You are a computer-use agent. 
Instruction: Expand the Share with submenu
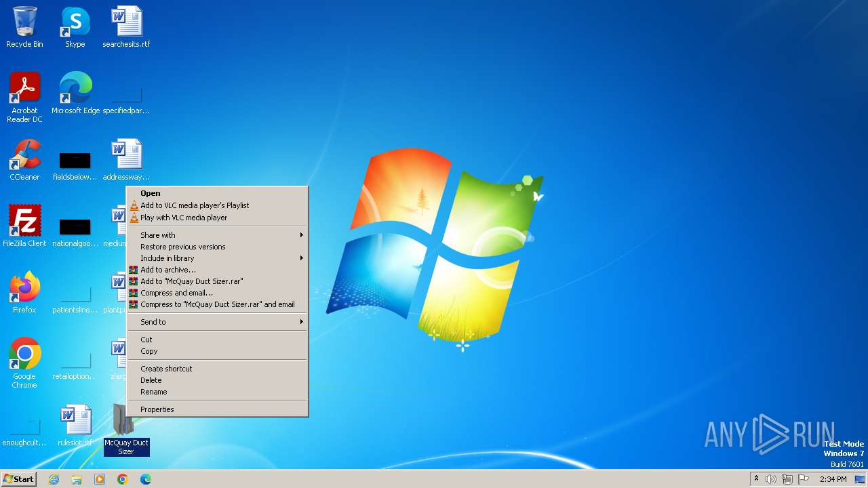click(x=218, y=235)
